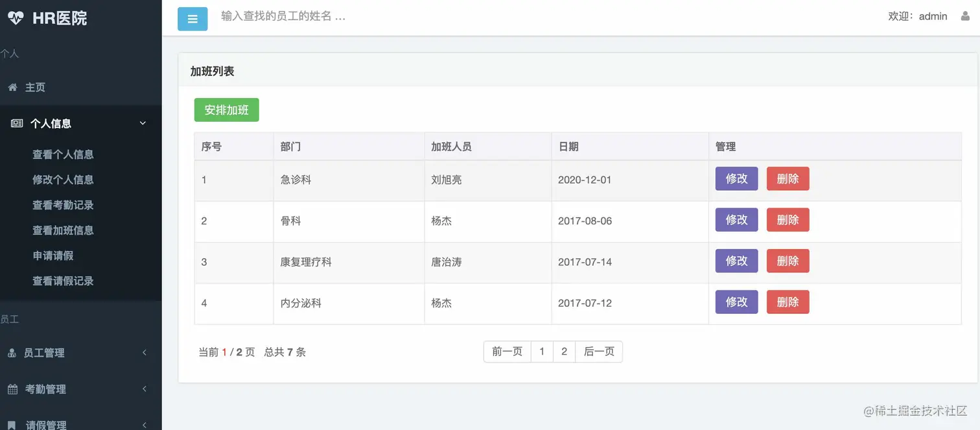Screen dimensions: 980x430
Task: Click the user icon beside 员工管理
Action: pos(12,353)
